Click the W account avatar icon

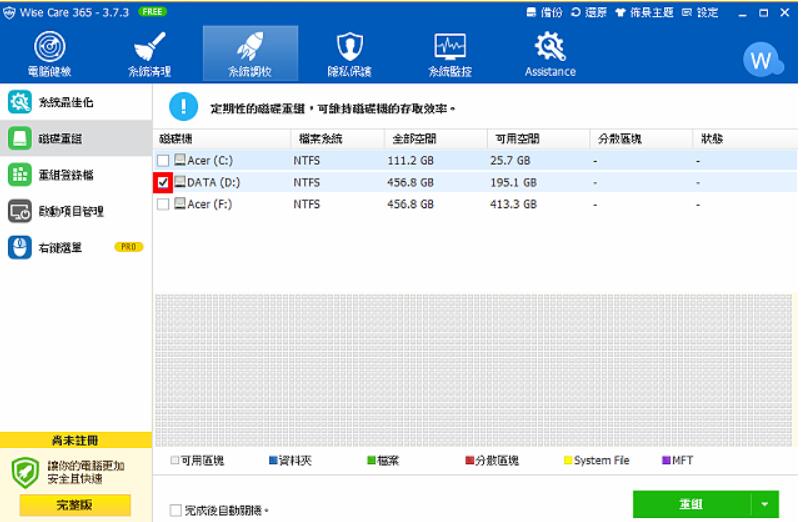[x=763, y=59]
